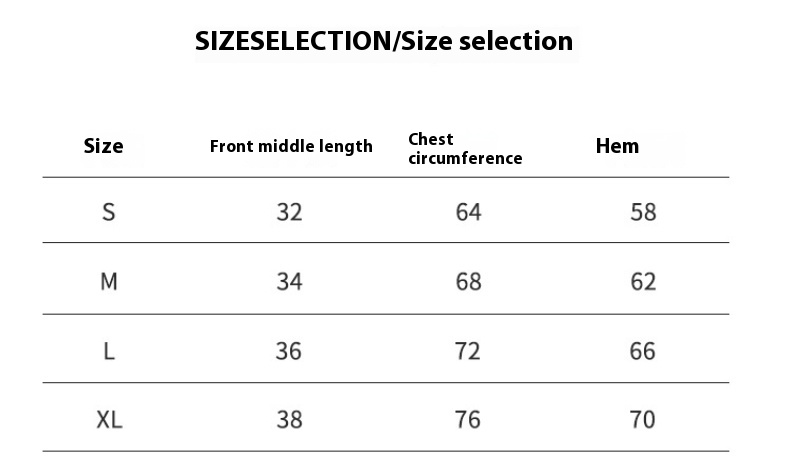Click hem value 58 in S row
794x476 pixels.
[x=643, y=212]
